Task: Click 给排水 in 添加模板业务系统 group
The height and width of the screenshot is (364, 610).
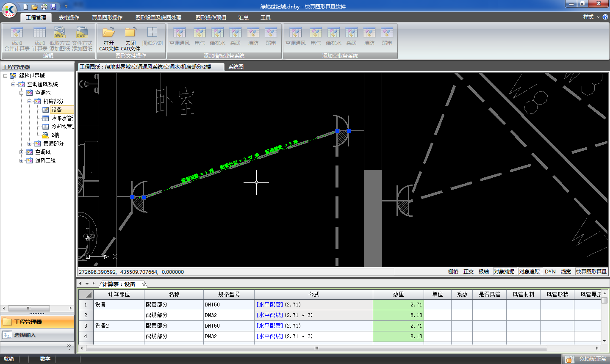Action: point(218,37)
